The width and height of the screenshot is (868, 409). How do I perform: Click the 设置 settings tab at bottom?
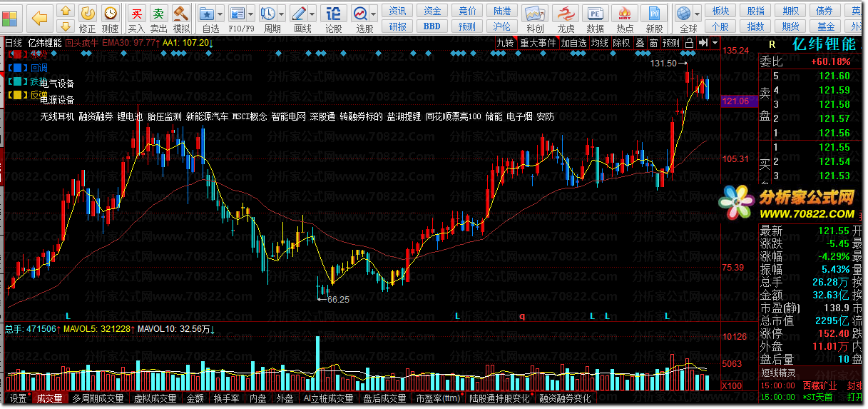coord(18,398)
